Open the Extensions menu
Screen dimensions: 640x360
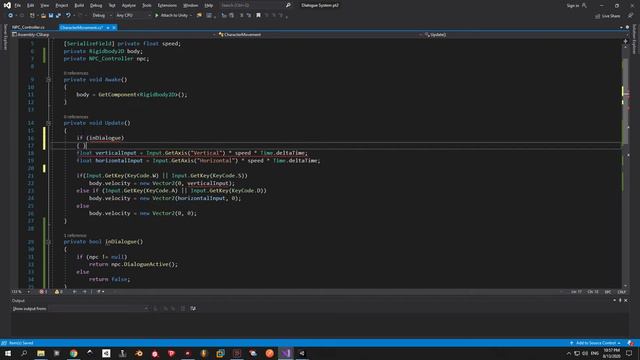coord(167,5)
